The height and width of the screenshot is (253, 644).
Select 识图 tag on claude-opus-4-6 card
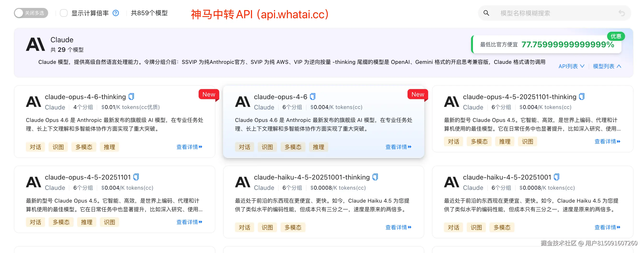(267, 147)
